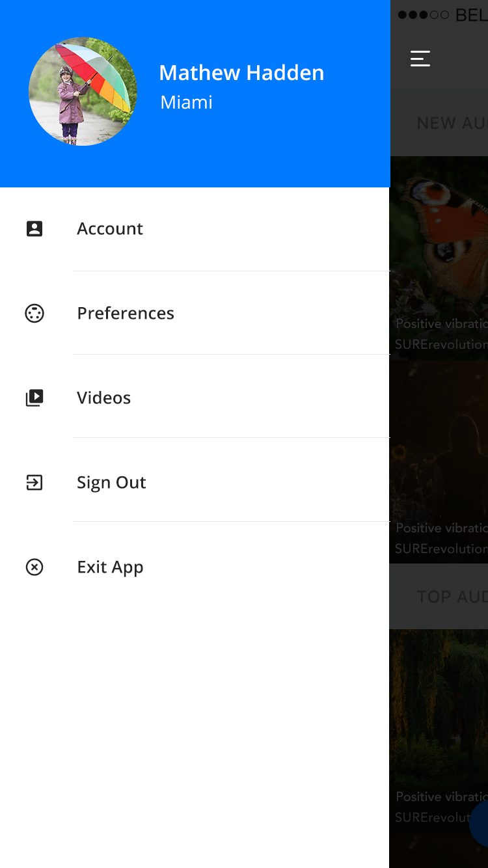The height and width of the screenshot is (868, 488).
Task: Choose Exit App label
Action: (x=110, y=567)
